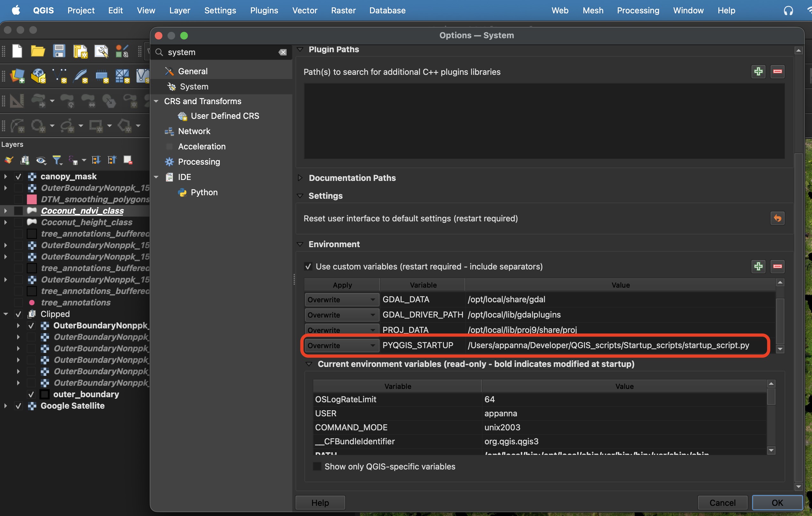
Task: Click the Collapse All layers icon
Action: coord(112,160)
